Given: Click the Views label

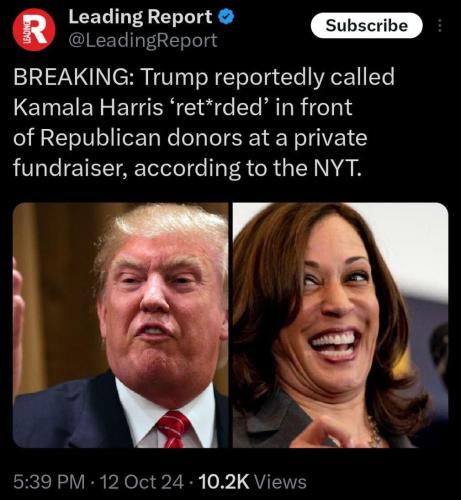Looking at the screenshot, I should (280, 482).
